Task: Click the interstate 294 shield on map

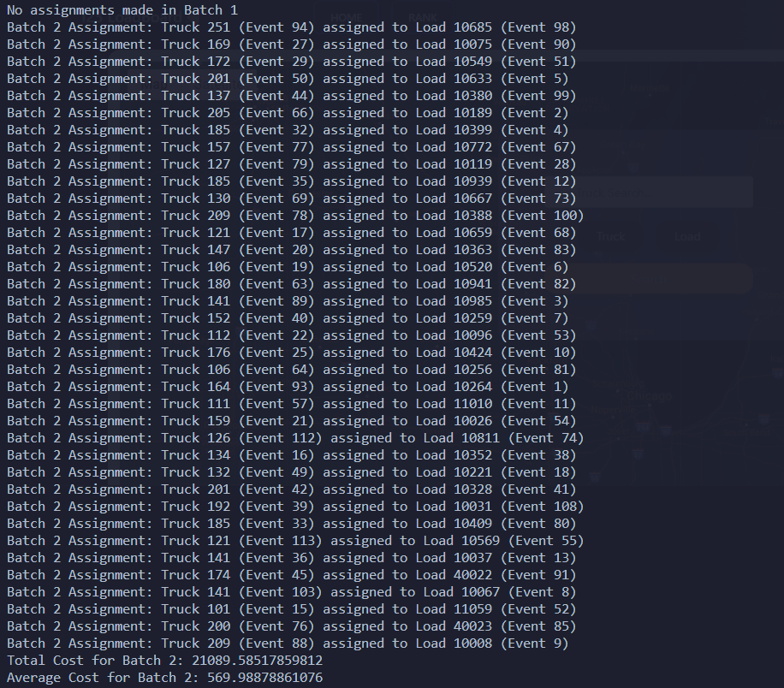Action: coord(642,426)
